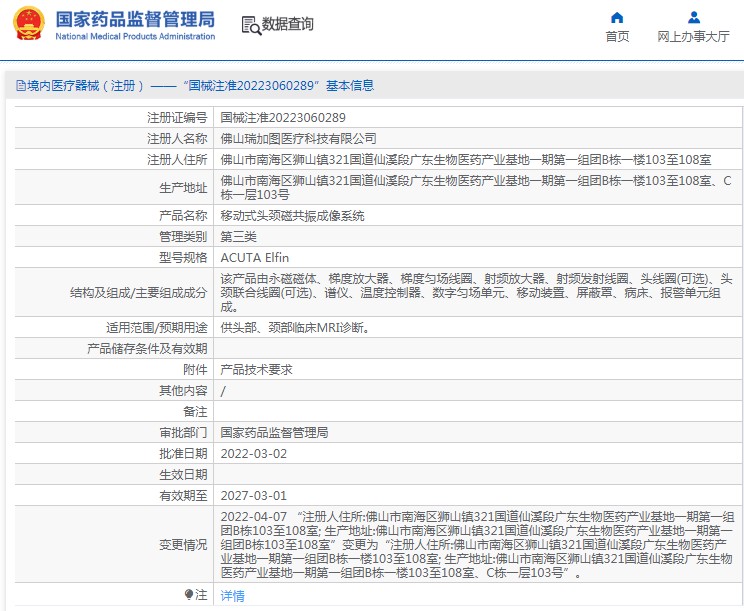
Task: Click the 结构及组成/主要组成成分 row label
Action: (139, 293)
